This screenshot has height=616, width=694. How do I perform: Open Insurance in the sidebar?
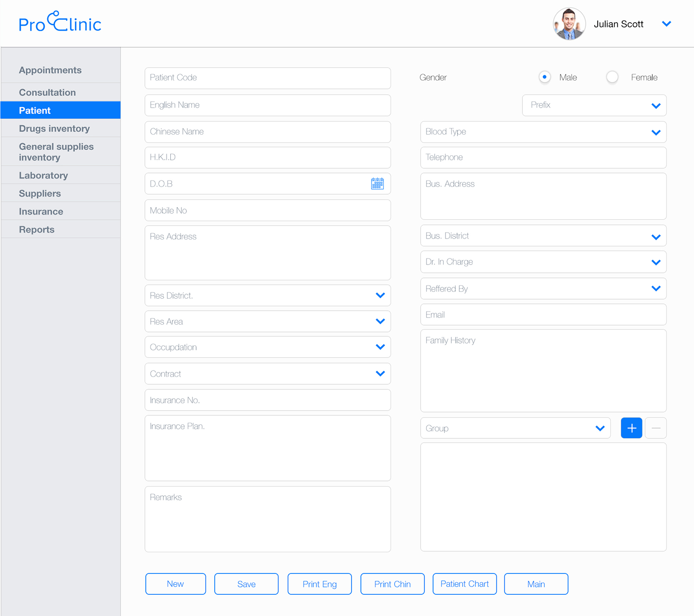(61, 211)
